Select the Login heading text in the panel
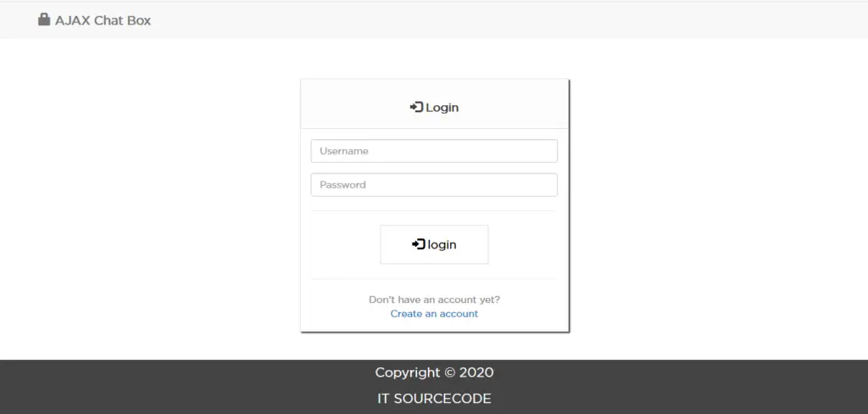This screenshot has width=868, height=414. click(x=442, y=108)
